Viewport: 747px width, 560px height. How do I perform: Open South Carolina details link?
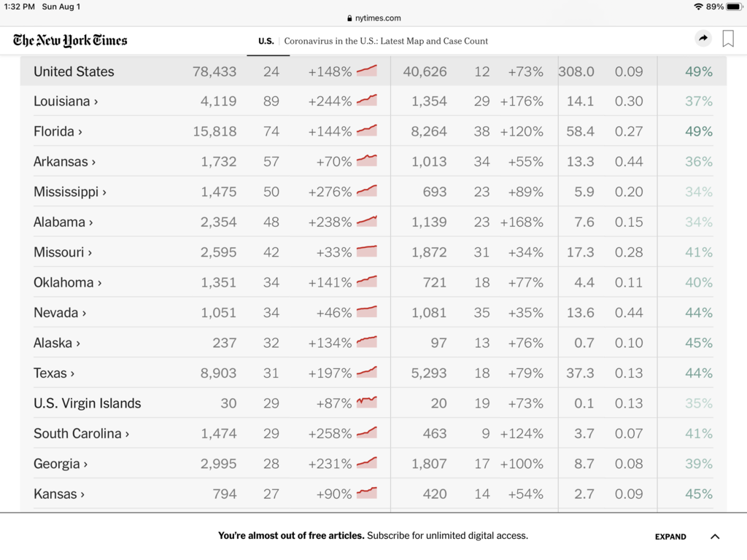coord(82,434)
